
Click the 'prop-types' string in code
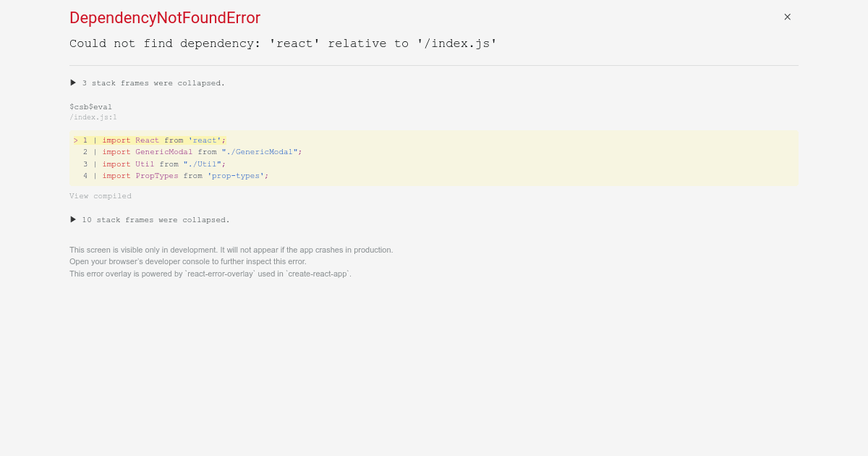pos(236,176)
